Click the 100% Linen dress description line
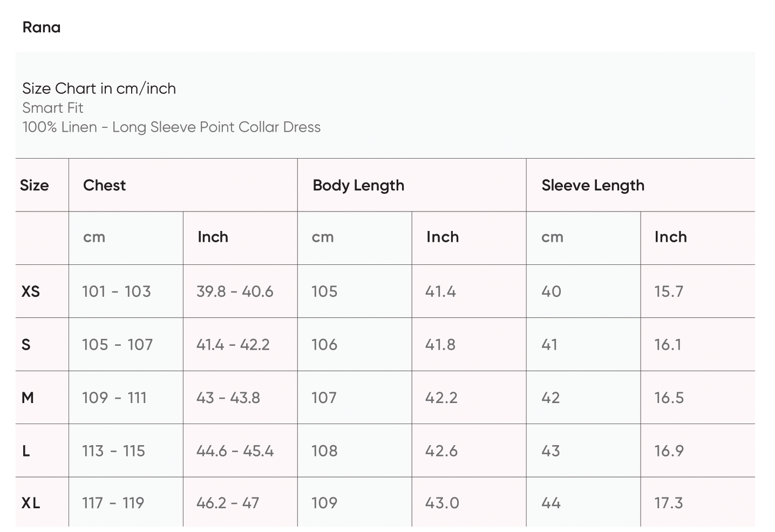Screen dimensions: 775x532 172,127
